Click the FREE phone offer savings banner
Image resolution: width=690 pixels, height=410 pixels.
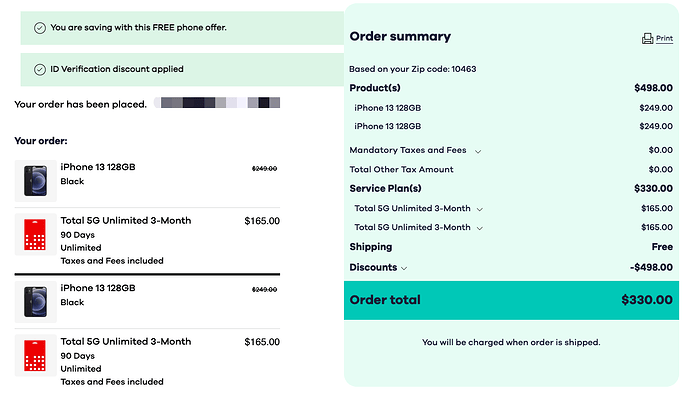(180, 28)
